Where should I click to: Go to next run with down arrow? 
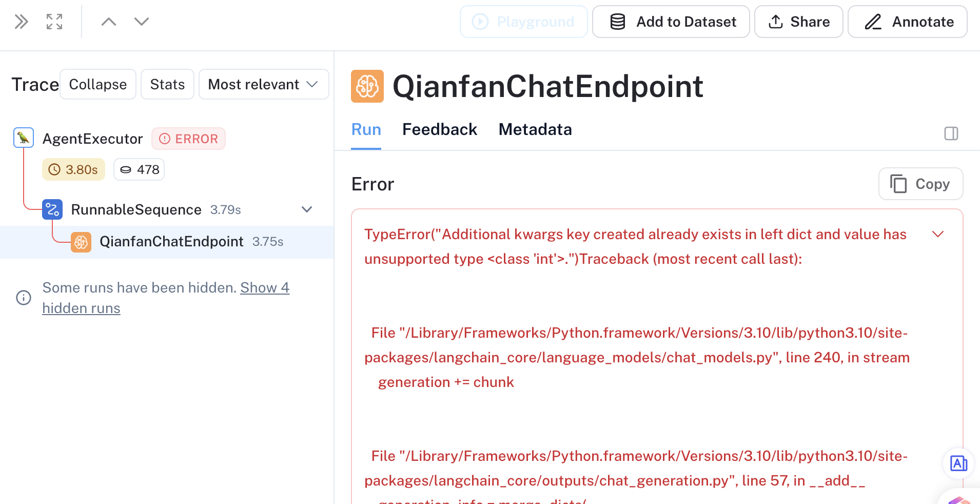click(142, 22)
